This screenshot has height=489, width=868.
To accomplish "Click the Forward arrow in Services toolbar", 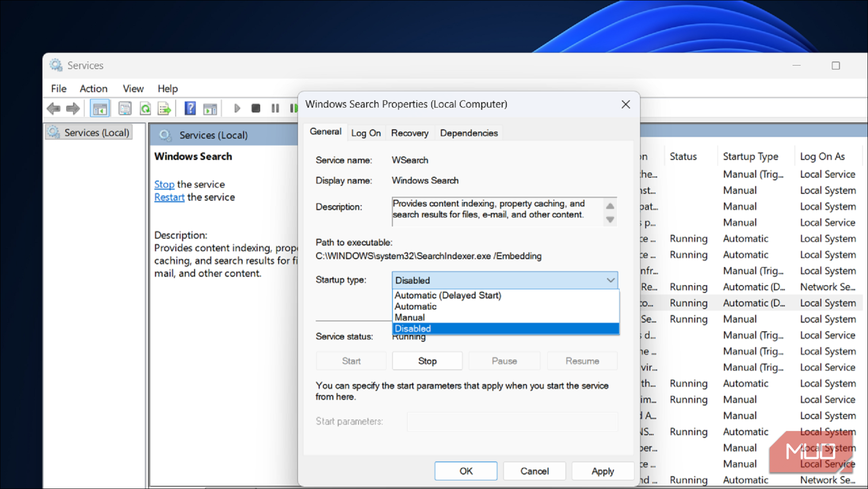I will tap(73, 108).
